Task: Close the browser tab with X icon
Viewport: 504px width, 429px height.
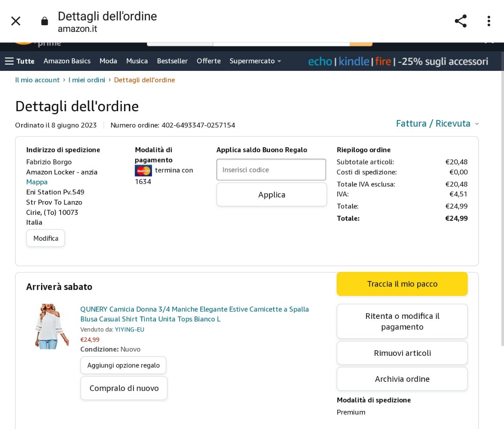Action: (x=16, y=21)
